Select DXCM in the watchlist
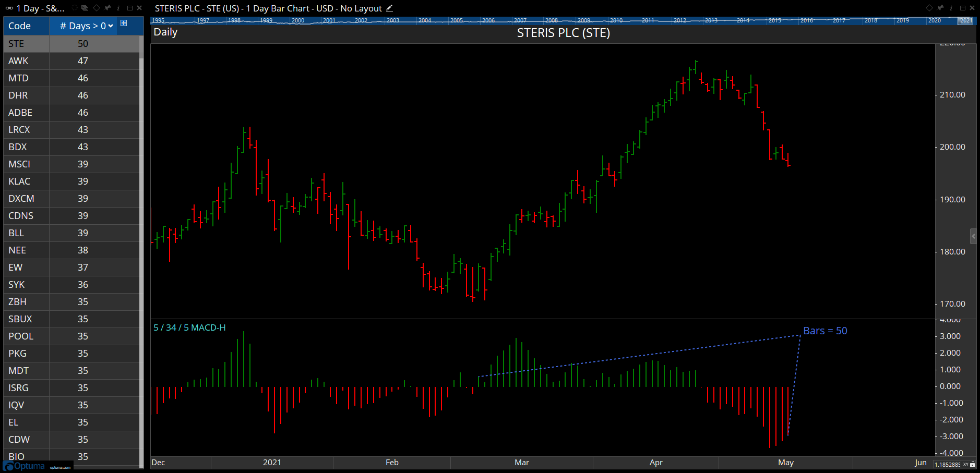980x473 pixels. [x=71, y=199]
